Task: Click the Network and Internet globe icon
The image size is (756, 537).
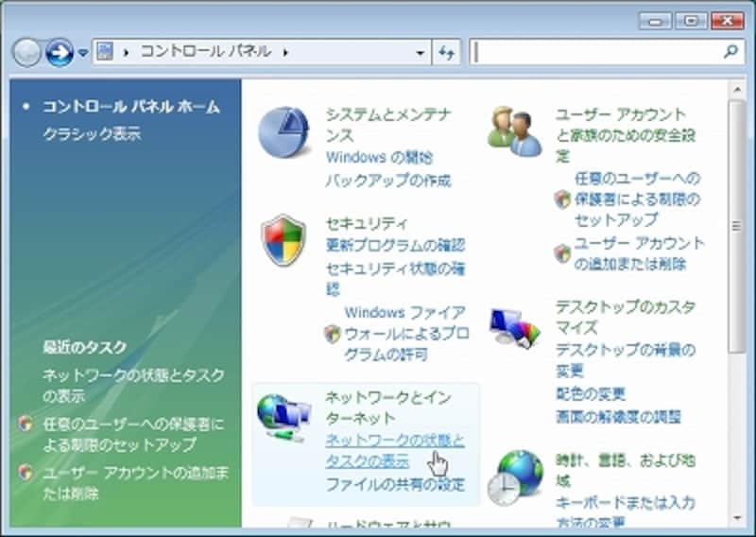Action: click(283, 418)
